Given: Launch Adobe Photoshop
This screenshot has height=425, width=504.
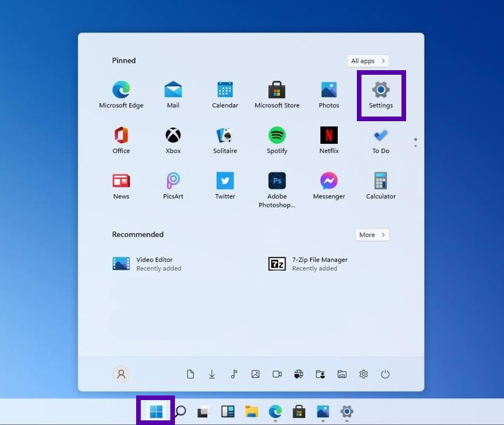Looking at the screenshot, I should 277,190.
